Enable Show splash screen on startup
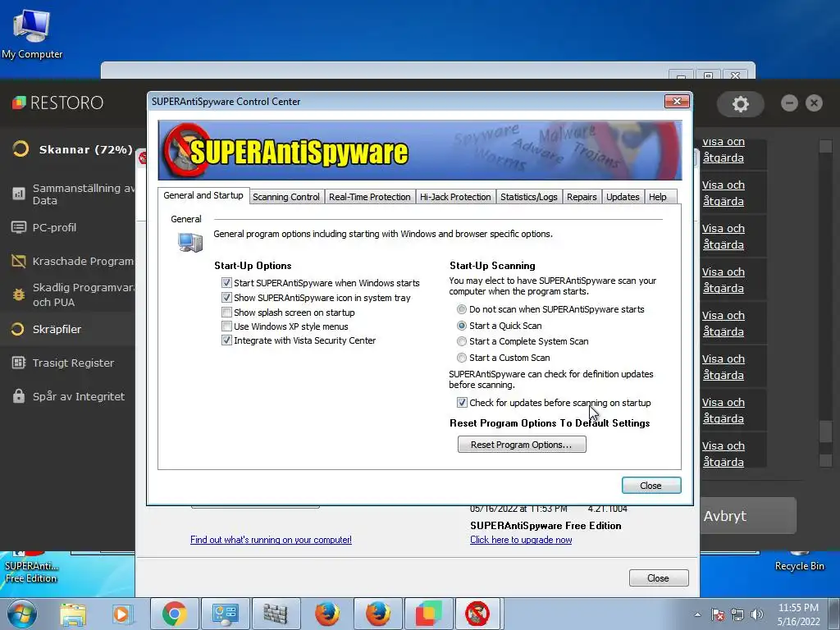This screenshot has height=630, width=840. click(226, 313)
